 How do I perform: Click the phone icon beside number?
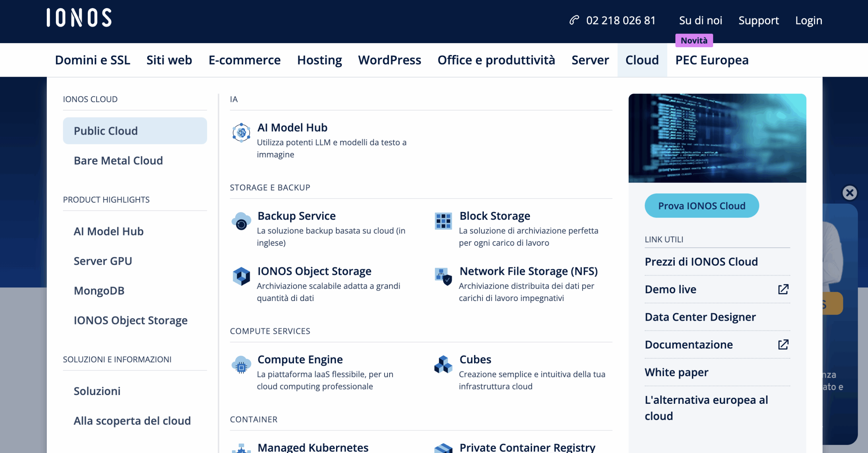pyautogui.click(x=574, y=20)
